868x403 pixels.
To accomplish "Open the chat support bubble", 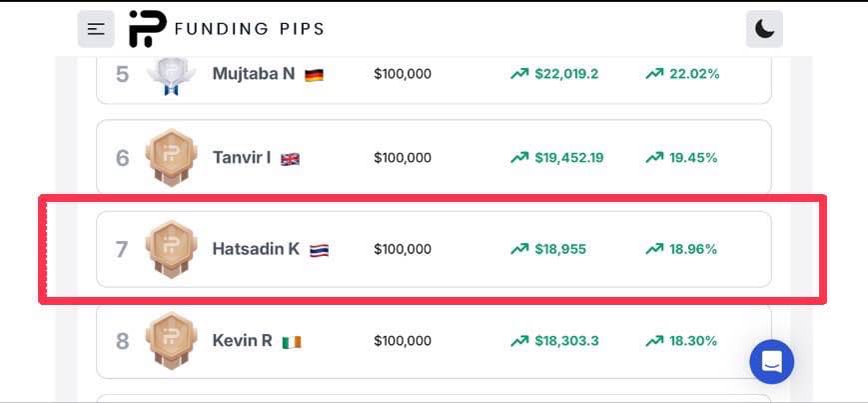I will (771, 362).
